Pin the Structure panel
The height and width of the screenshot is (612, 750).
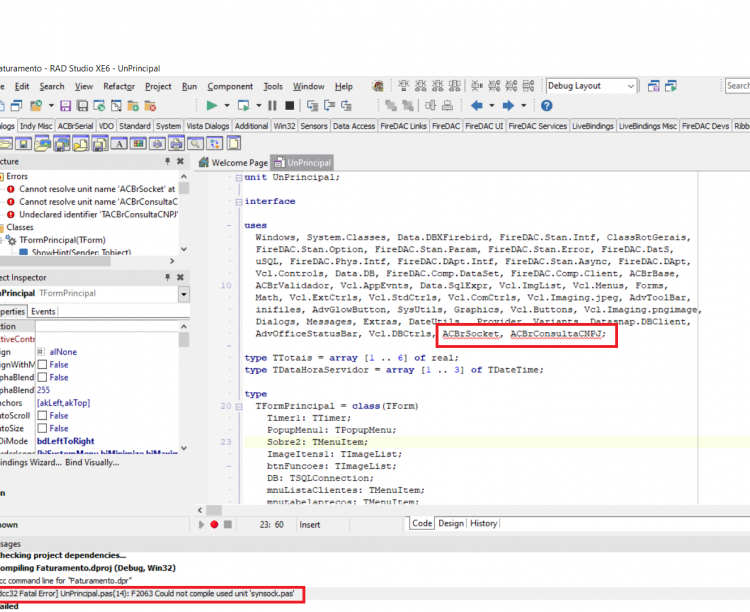[167, 161]
